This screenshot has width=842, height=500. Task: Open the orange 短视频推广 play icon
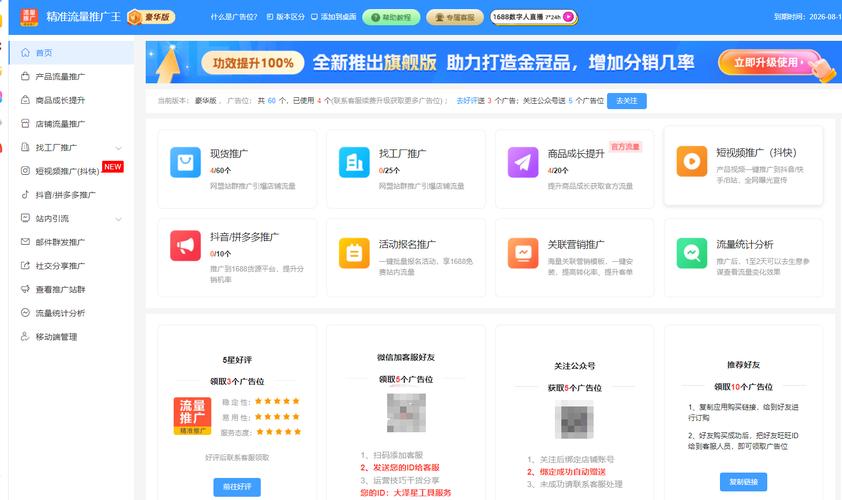point(692,161)
